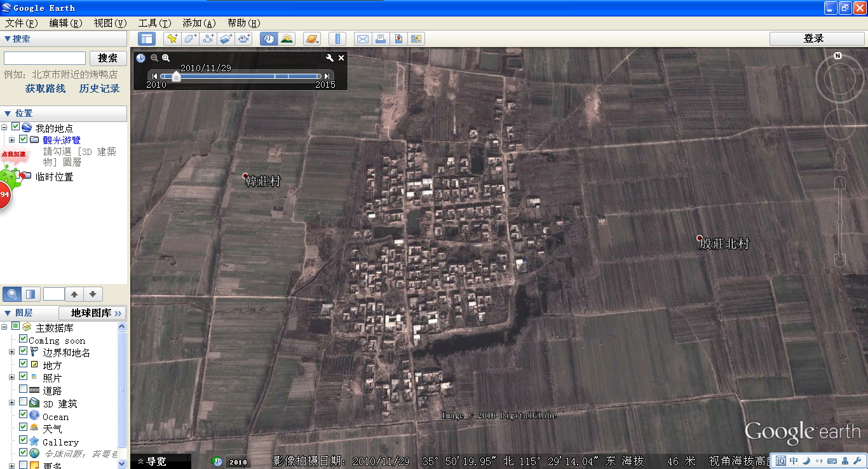This screenshot has width=868, height=469.
Task: Move selected place up with arrow
Action: coord(74,294)
